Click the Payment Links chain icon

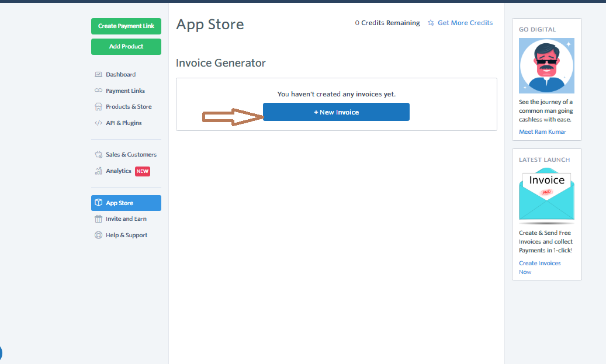[x=99, y=91]
